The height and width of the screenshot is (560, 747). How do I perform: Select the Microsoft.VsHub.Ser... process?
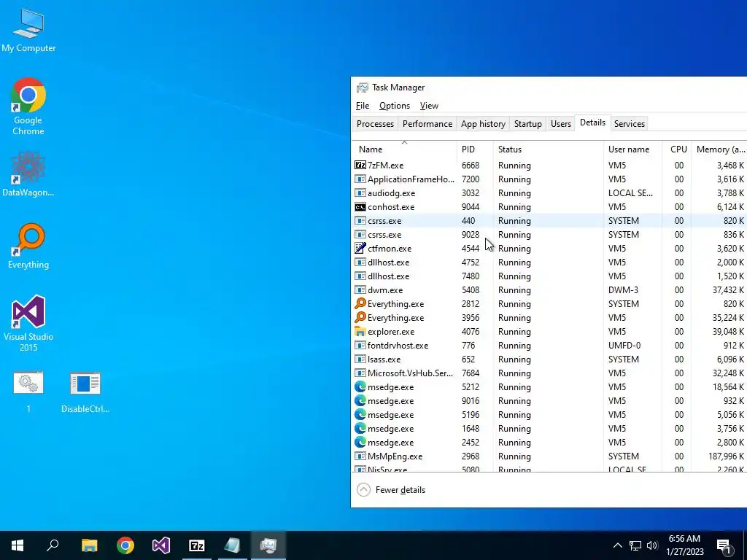pyautogui.click(x=550, y=373)
